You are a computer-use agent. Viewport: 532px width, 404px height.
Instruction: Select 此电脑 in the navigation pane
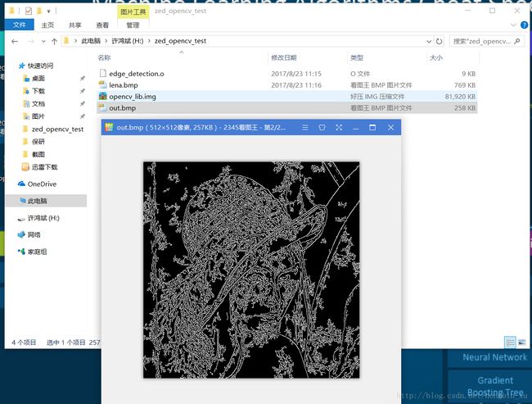coord(46,201)
